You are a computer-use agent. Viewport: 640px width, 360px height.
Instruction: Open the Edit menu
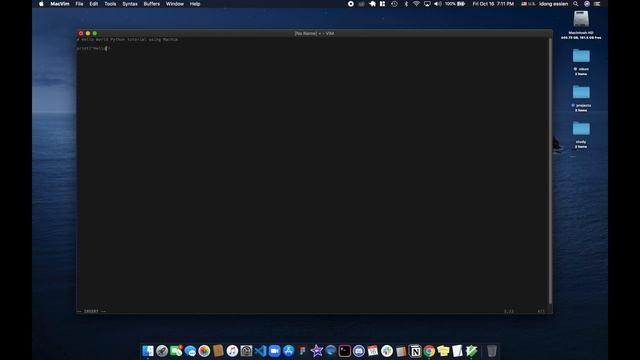coord(93,4)
